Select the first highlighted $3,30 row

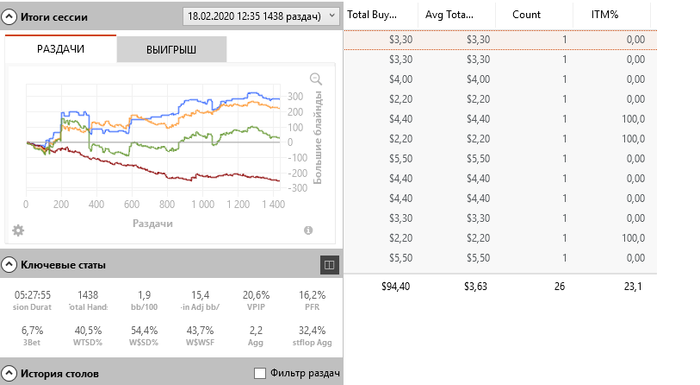[x=500, y=40]
